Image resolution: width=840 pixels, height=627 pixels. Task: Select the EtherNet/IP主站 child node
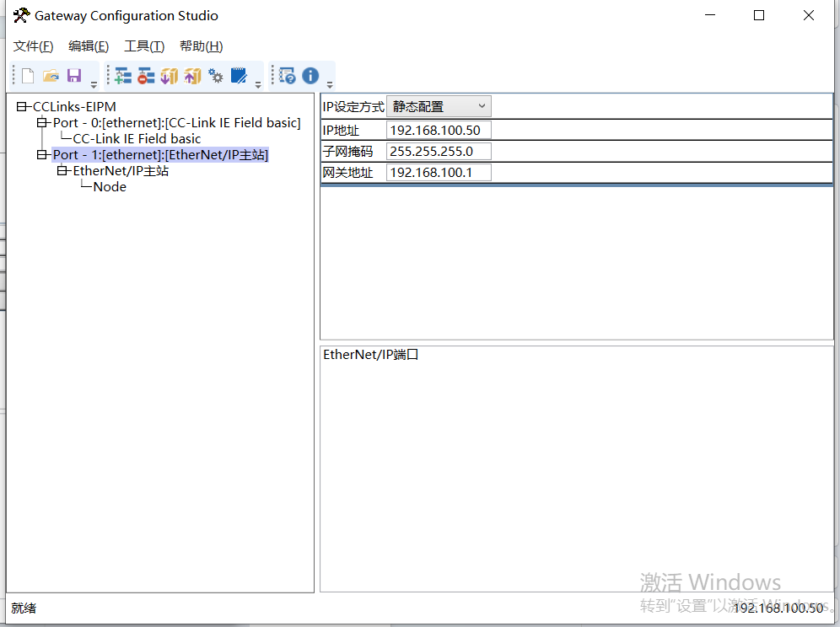(x=121, y=171)
